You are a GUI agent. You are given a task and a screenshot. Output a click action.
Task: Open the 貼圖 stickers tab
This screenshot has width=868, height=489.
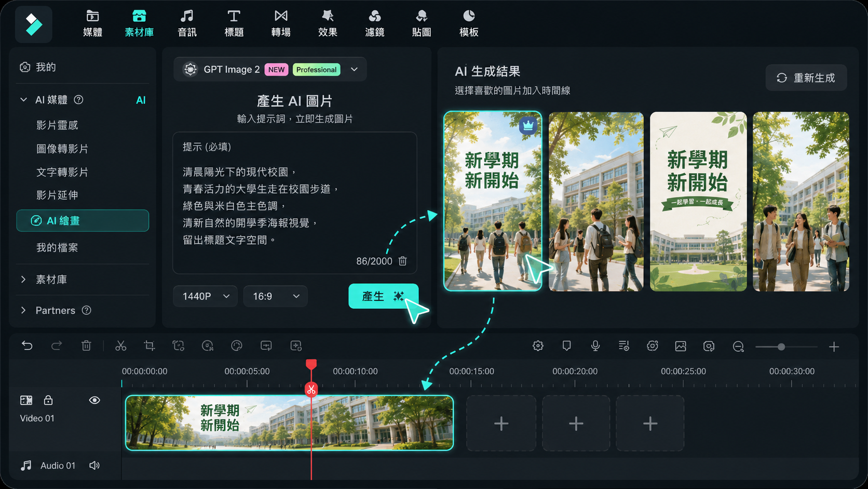(x=422, y=24)
